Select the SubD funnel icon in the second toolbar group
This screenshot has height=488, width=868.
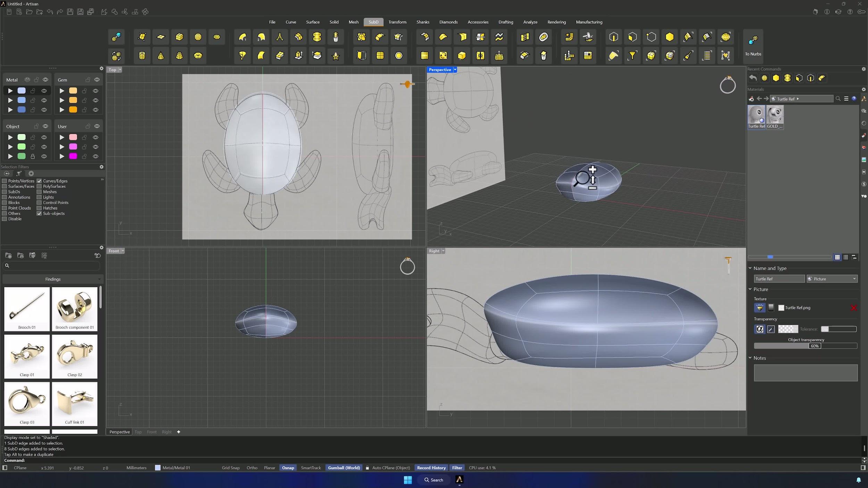click(x=243, y=56)
